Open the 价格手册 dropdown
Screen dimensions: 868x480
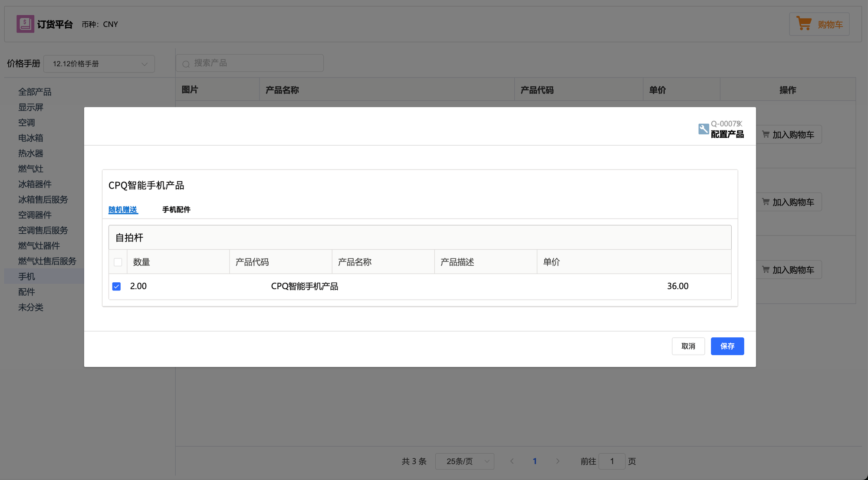[99, 64]
